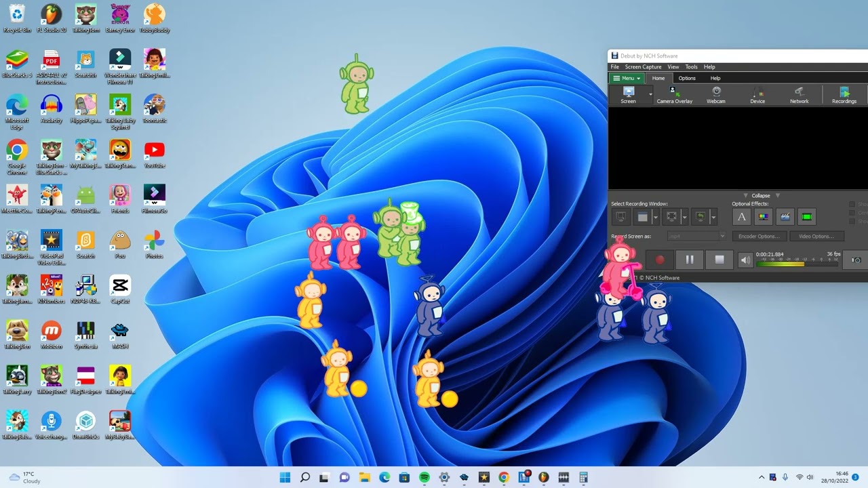Screen dimensions: 868x488
Task: Choose the Device capture source in Debut
Action: 757,95
